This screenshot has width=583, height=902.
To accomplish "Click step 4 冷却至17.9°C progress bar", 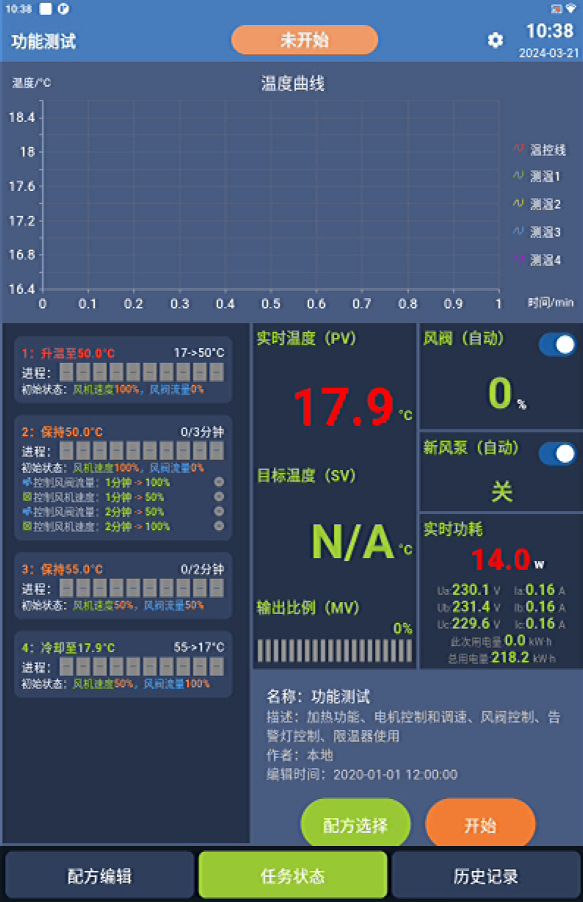I will coord(142,667).
